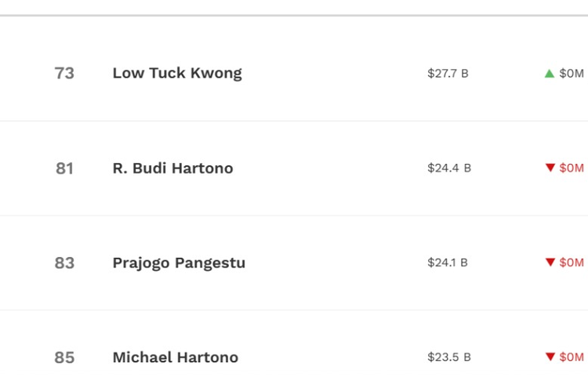Image resolution: width=588 pixels, height=392 pixels.
Task: Click $0M change for Prajogo Pangestu
Action: pyautogui.click(x=572, y=262)
